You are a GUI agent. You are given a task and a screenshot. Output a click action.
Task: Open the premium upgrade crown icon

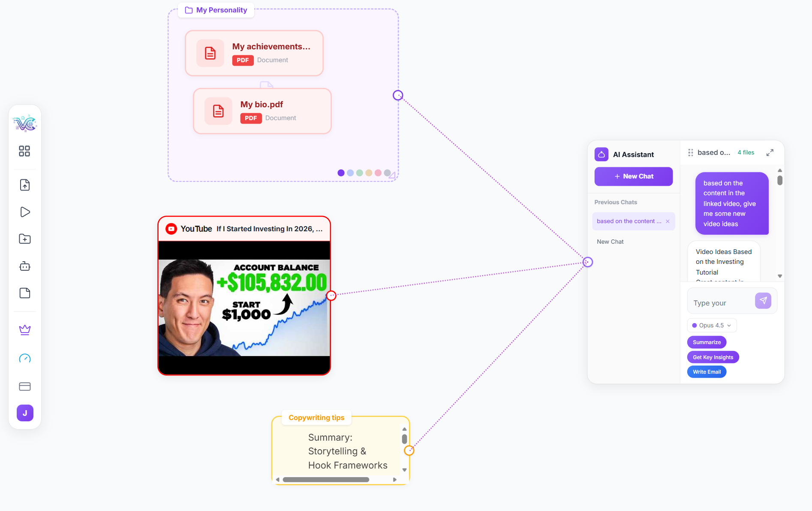24,330
